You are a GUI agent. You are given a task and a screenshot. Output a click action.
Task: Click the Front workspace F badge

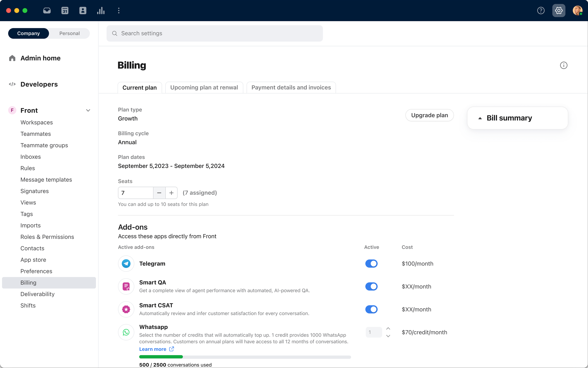click(12, 110)
